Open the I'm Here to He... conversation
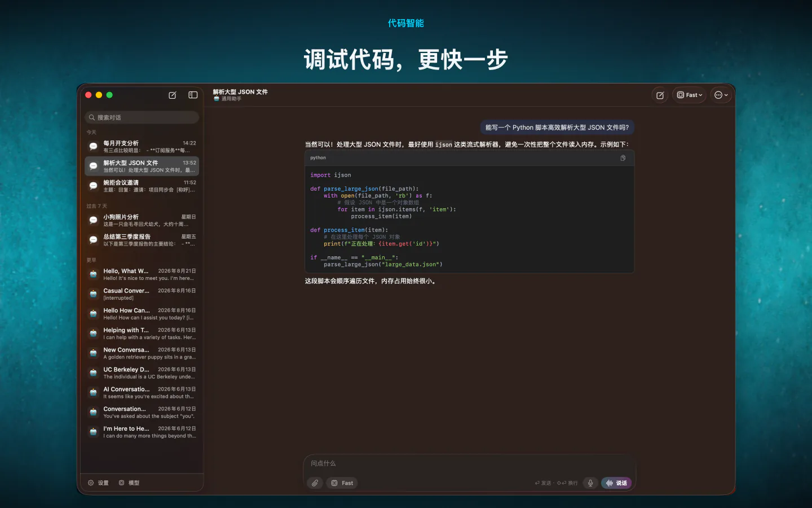This screenshot has height=508, width=812. [x=142, y=433]
